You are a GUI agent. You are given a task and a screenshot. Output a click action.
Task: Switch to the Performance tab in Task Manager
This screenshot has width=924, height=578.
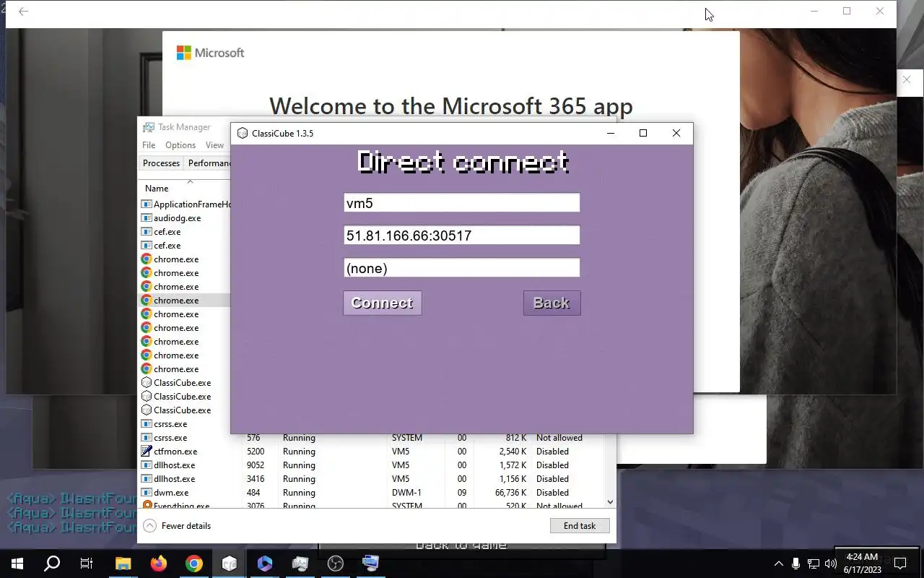click(x=209, y=163)
